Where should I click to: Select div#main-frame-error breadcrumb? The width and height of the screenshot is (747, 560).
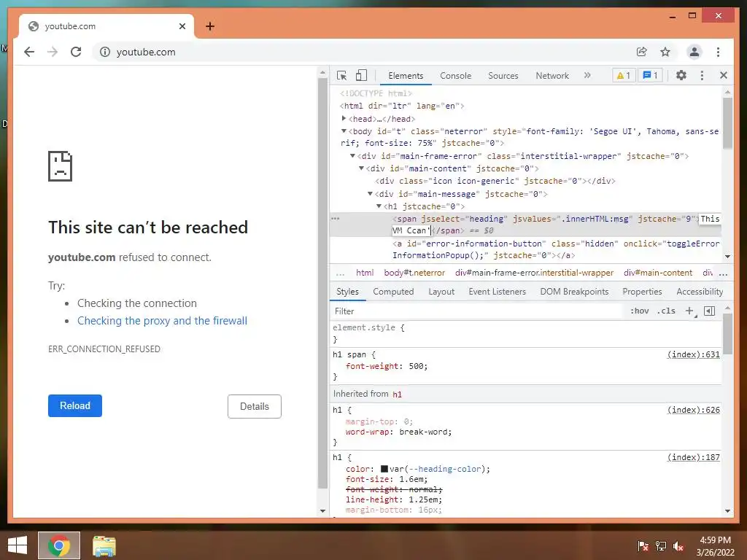tap(534, 273)
